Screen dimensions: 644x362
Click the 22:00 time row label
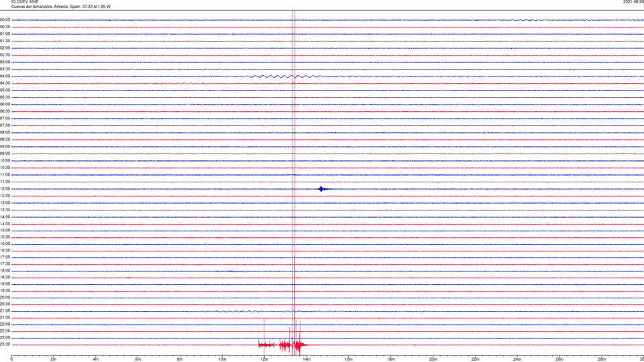(x=5, y=324)
